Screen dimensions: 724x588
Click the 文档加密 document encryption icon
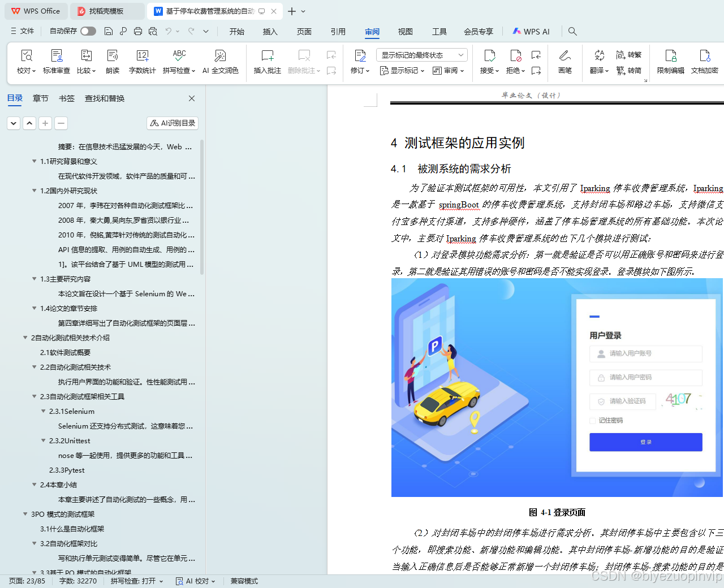tap(704, 61)
